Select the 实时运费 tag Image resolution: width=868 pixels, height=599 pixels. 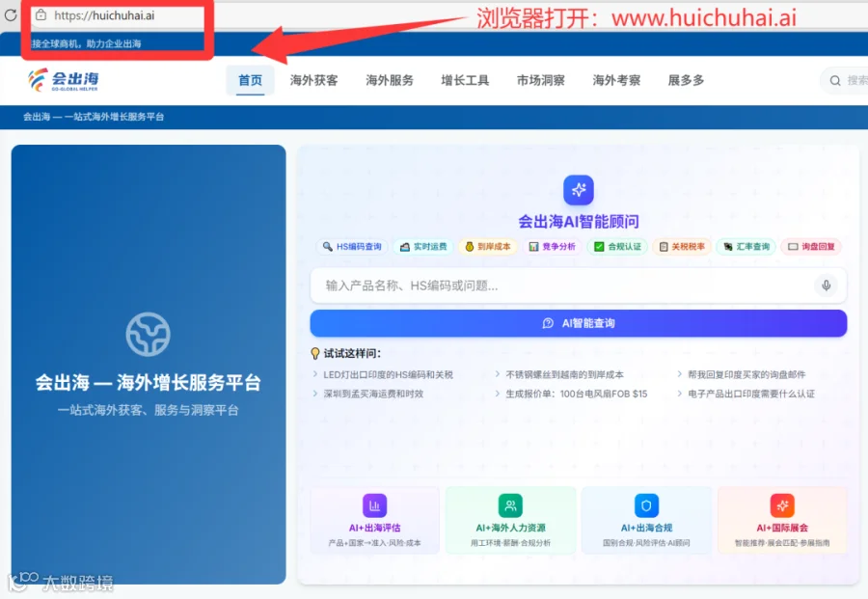[x=423, y=246]
